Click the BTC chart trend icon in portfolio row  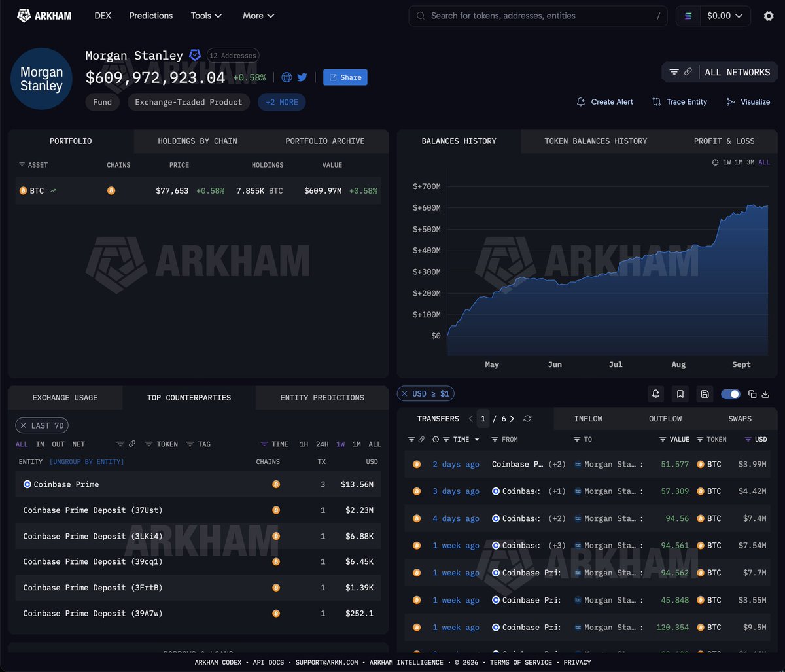[53, 191]
